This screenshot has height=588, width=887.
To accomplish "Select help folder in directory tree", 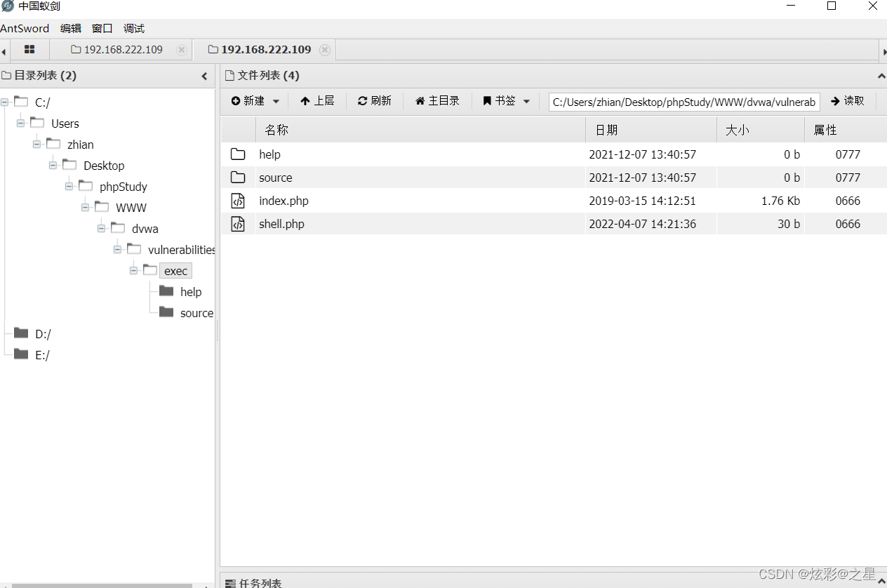I will click(x=191, y=292).
